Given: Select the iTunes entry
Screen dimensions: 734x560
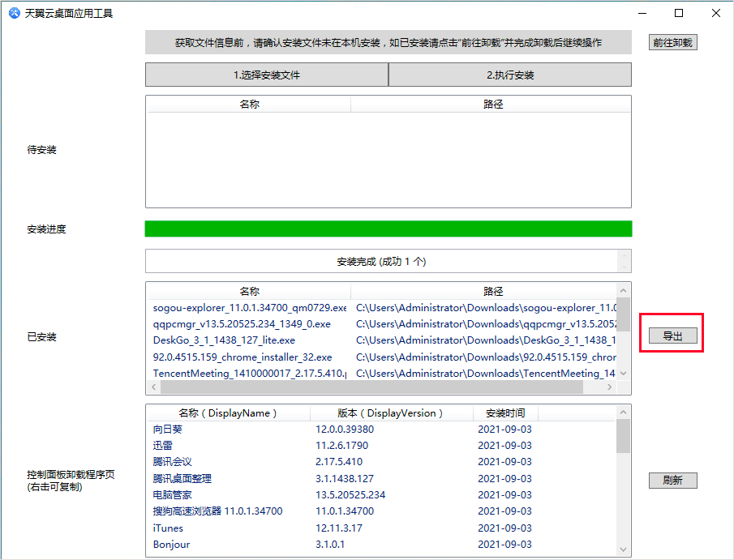Looking at the screenshot, I should pyautogui.click(x=167, y=528).
